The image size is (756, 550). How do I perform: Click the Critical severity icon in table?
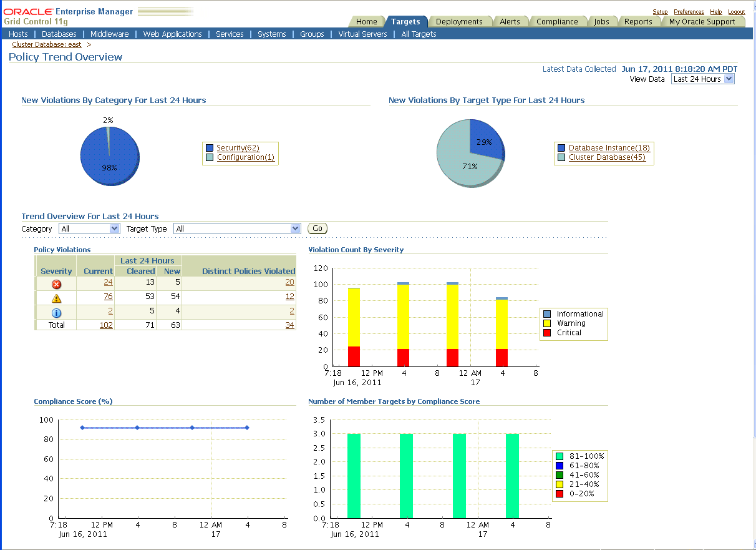(x=56, y=285)
